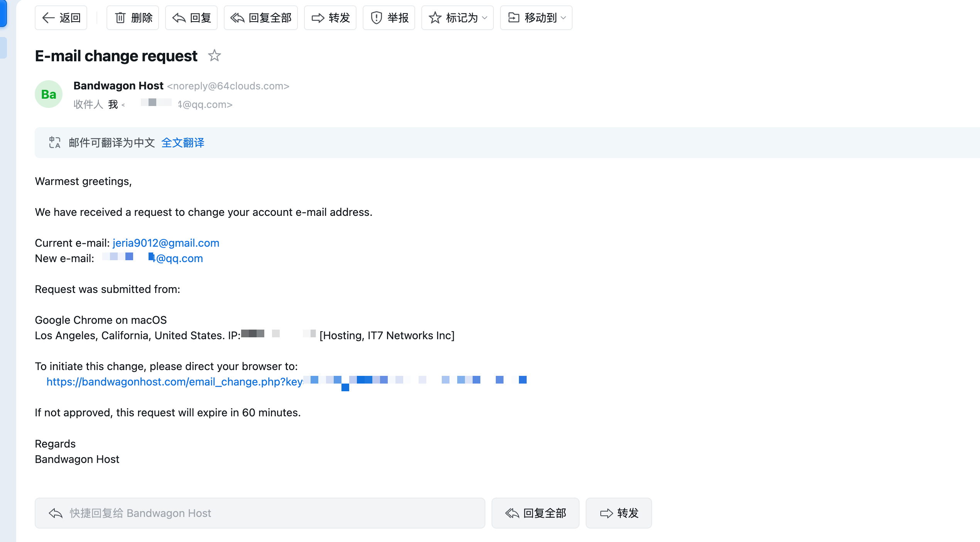The width and height of the screenshot is (980, 542).
Task: Open the 标记为 dropdown
Action: (458, 18)
